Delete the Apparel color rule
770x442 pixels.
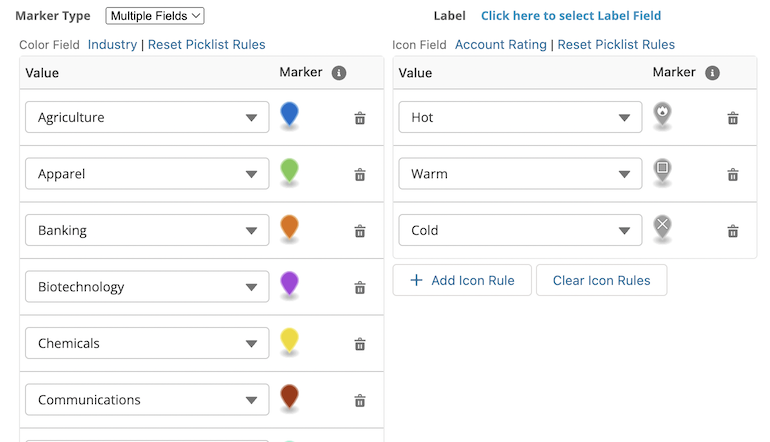[360, 175]
